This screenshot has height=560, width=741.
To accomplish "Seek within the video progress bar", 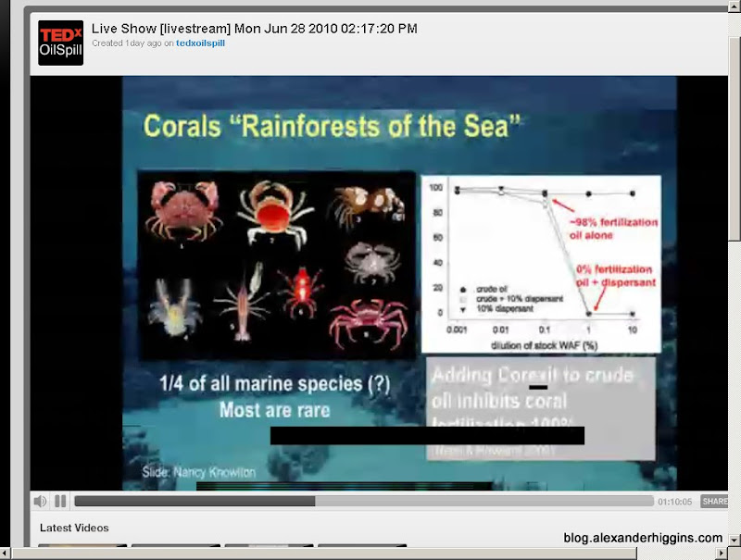I will pyautogui.click(x=364, y=501).
